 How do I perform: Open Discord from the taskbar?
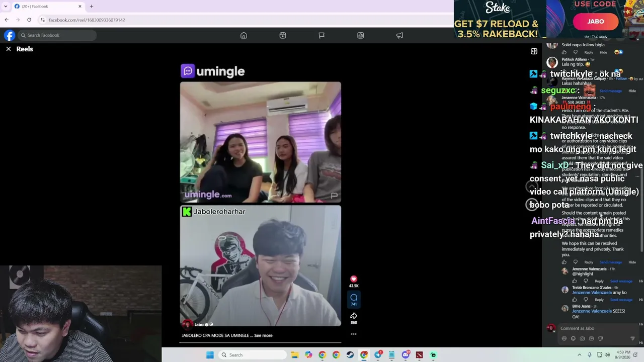click(406, 355)
